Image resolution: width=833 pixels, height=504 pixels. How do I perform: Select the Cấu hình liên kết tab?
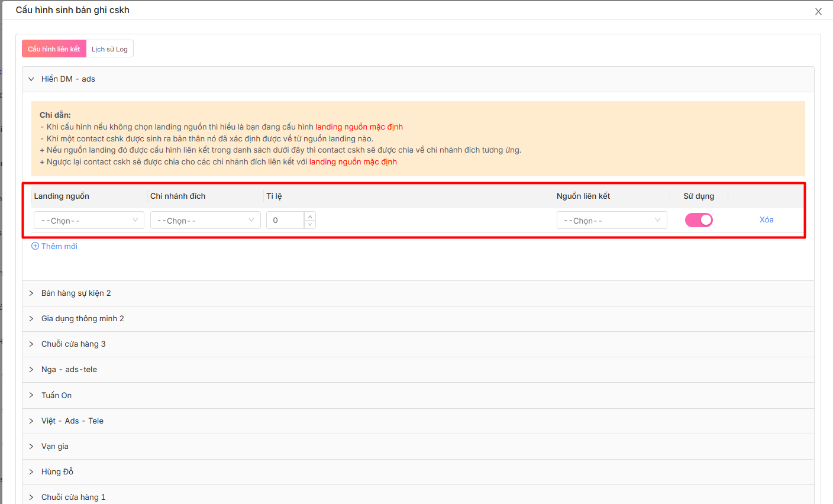click(54, 49)
